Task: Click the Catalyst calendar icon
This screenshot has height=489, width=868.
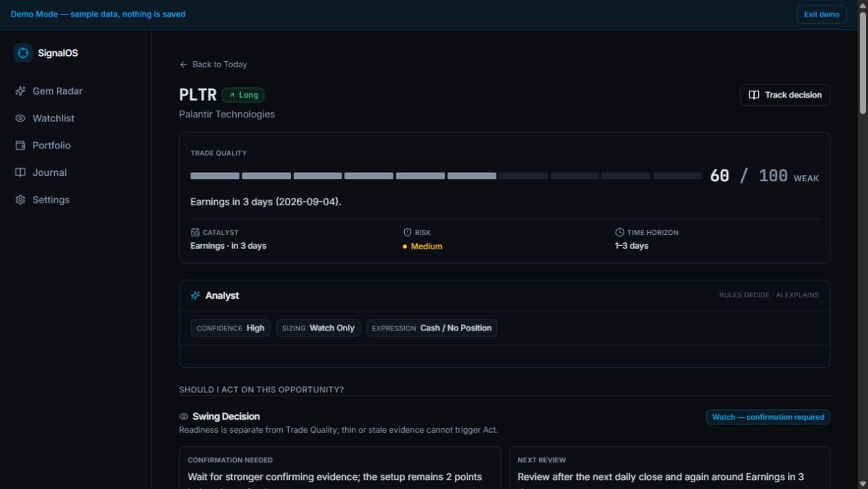Action: 195,233
